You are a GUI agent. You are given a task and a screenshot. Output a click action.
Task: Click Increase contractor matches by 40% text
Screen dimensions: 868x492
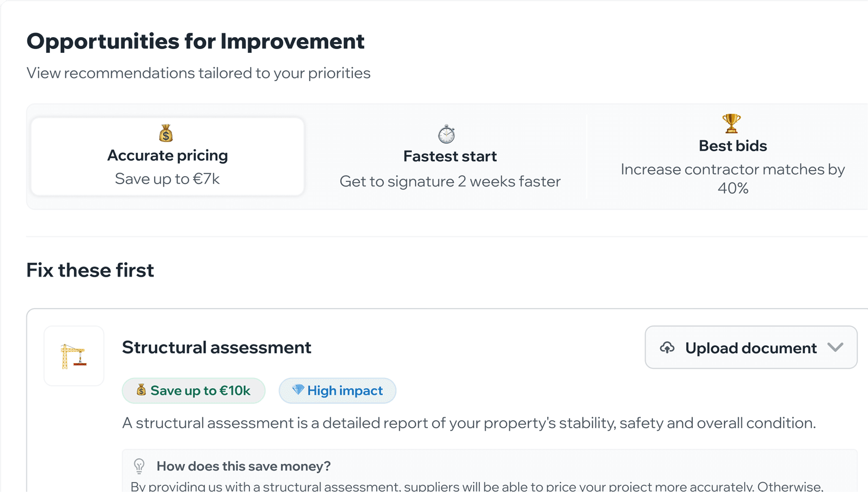click(x=733, y=179)
